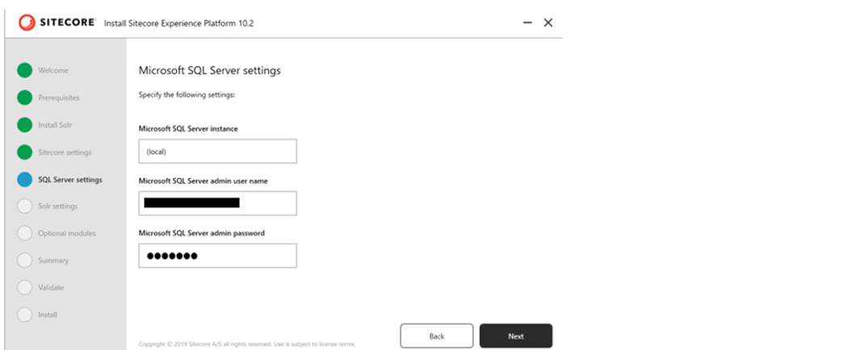The image size is (868, 350).
Task: Select the Welcome step circle
Action: (25, 70)
